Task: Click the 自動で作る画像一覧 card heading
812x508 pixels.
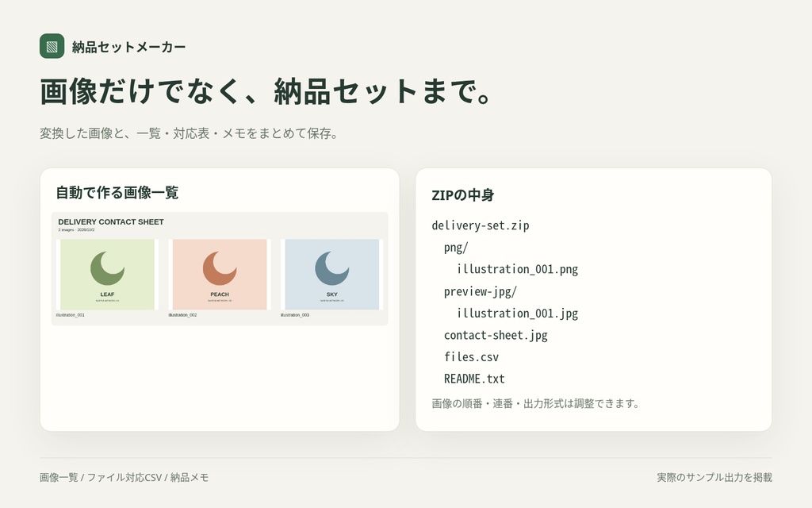Action: 117,193
